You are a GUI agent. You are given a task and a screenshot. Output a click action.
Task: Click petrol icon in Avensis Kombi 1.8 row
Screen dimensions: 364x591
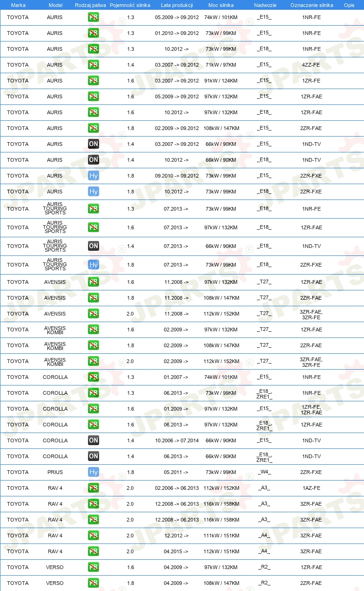(94, 345)
